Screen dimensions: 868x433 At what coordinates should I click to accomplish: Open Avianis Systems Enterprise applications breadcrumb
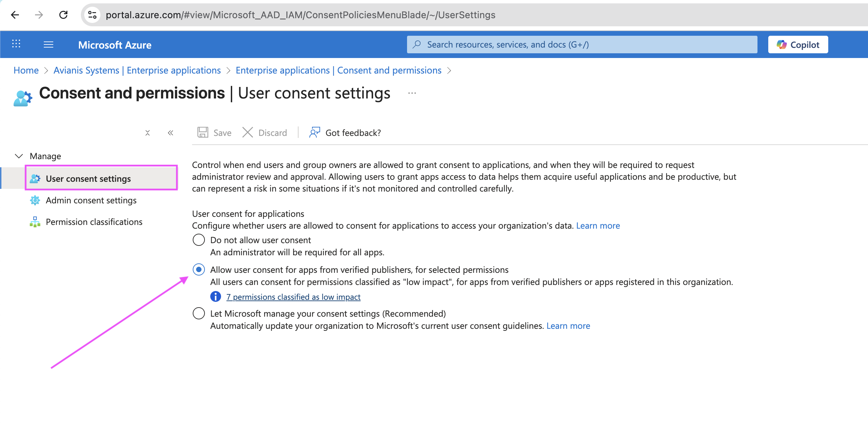click(137, 70)
